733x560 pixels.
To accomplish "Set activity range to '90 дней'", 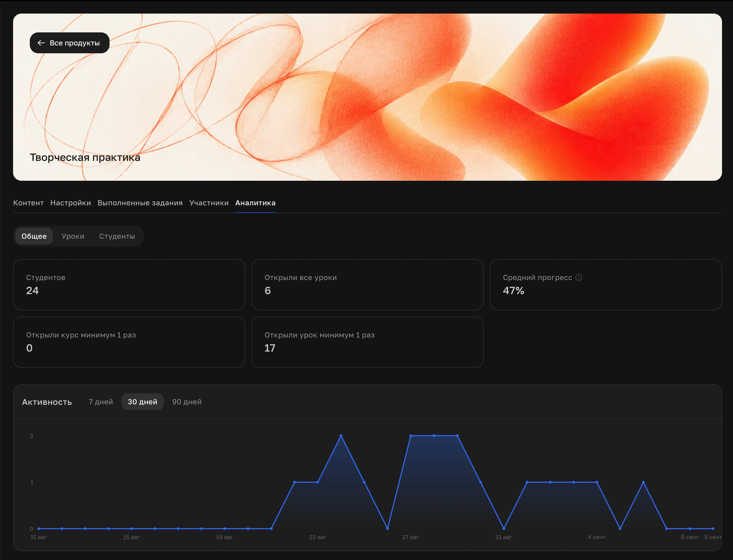I will (x=187, y=402).
